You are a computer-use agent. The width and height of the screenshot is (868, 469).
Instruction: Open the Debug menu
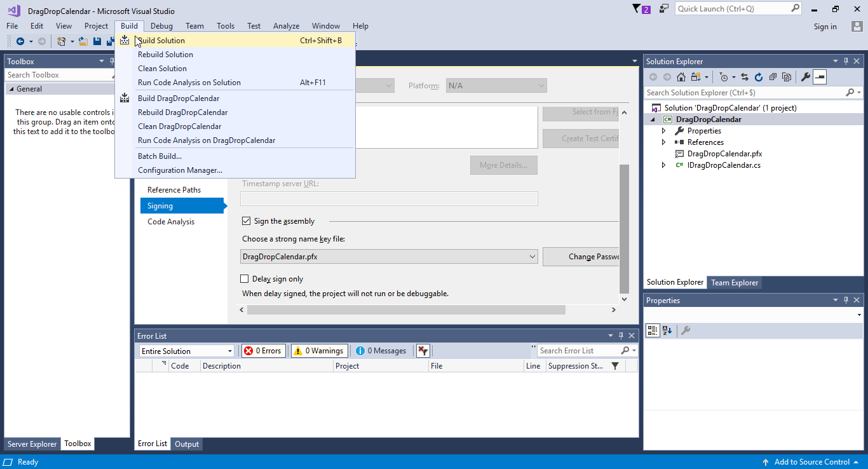[161, 26]
